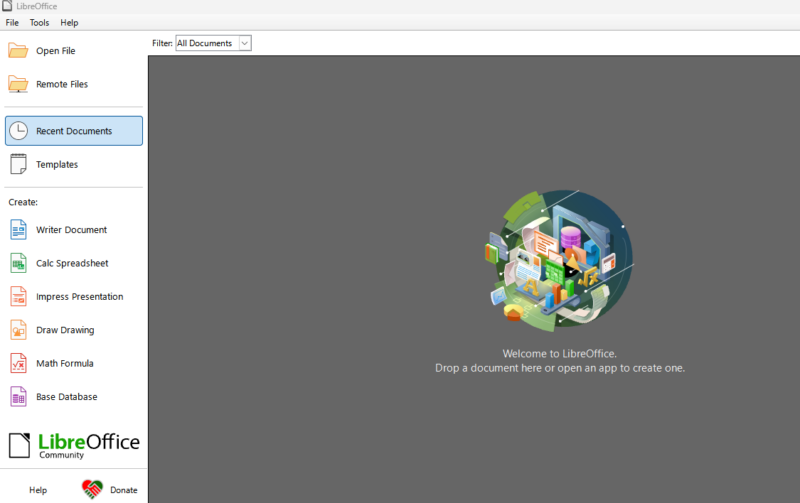Click the Writer Document icon
The height and width of the screenshot is (503, 800).
(x=18, y=230)
